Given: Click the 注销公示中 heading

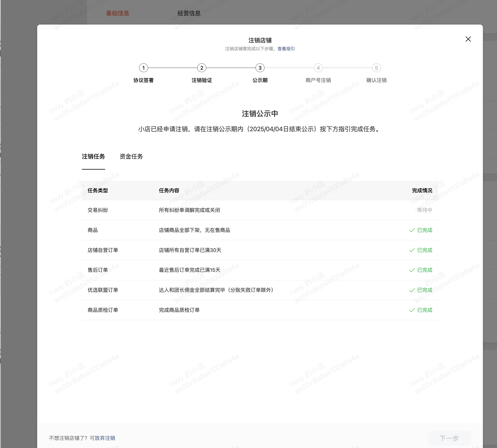Looking at the screenshot, I should [x=260, y=114].
